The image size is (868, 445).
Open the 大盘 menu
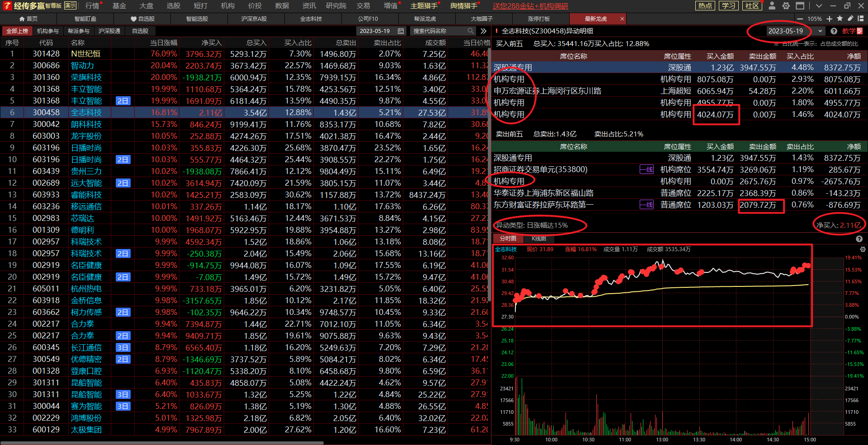(x=146, y=6)
